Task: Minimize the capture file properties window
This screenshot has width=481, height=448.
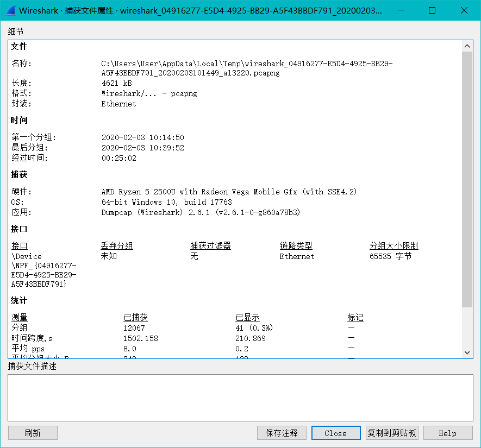Action: point(401,10)
